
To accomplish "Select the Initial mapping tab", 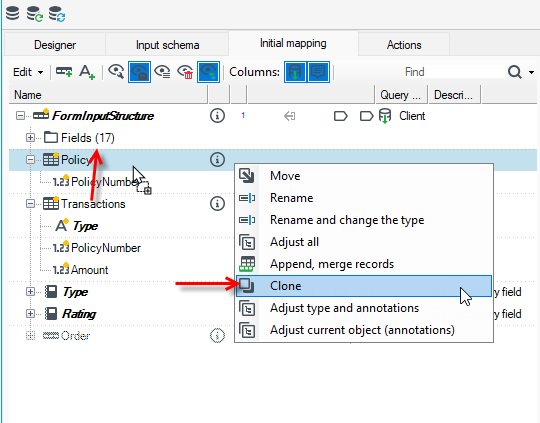I will click(293, 43).
